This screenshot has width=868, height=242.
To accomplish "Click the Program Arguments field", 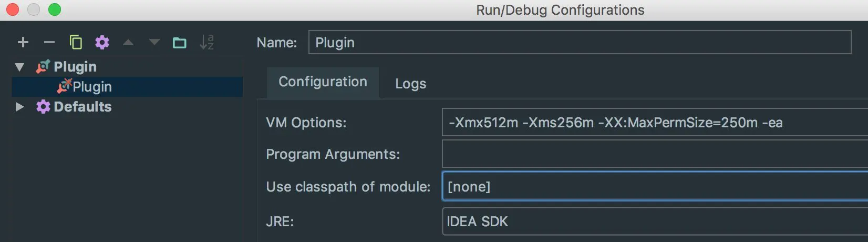I will [652, 154].
